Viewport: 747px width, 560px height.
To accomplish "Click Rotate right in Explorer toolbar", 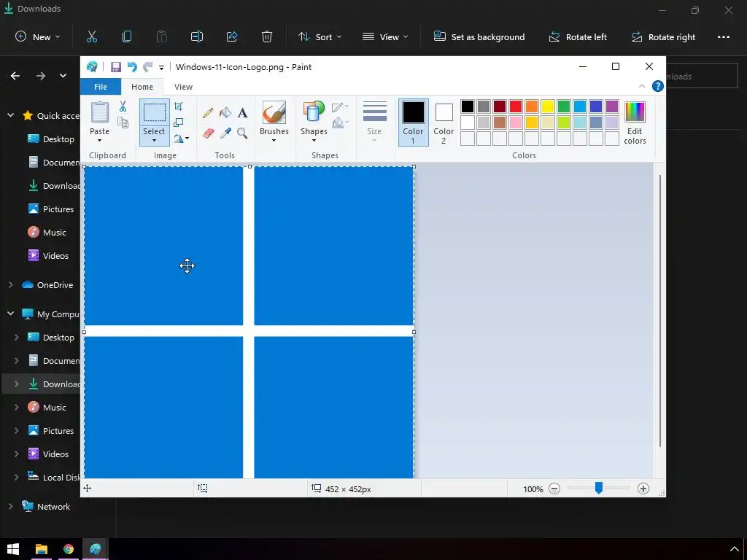I will click(x=664, y=36).
